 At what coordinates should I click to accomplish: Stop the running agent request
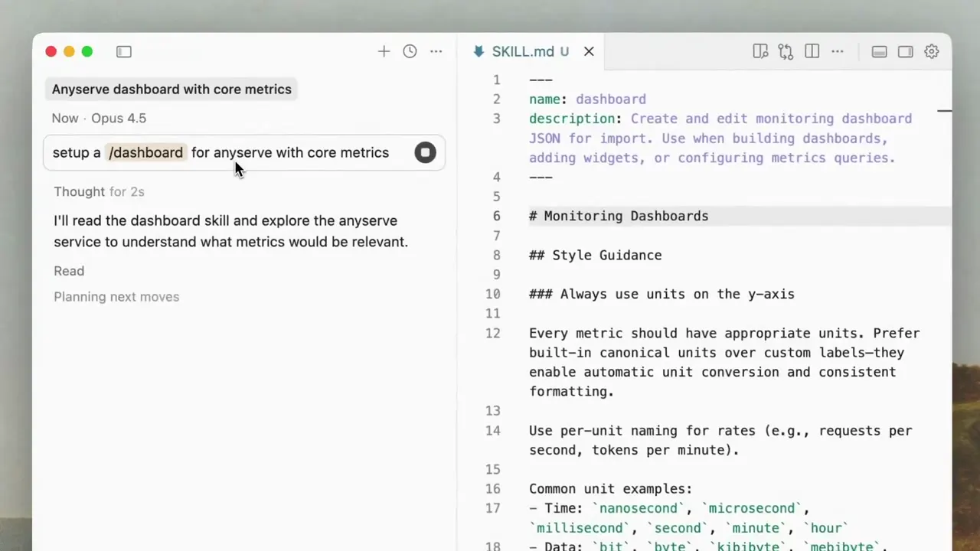[425, 152]
